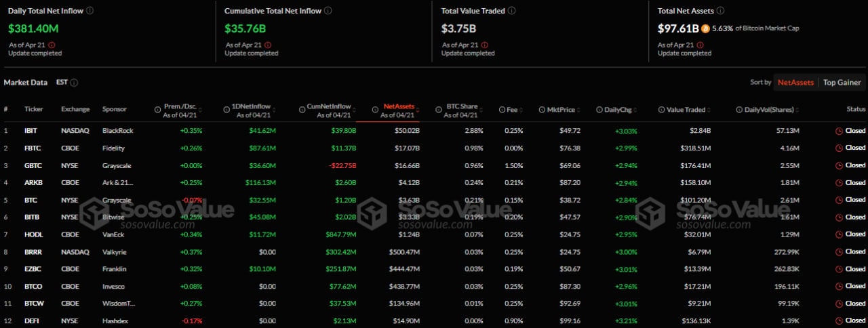This screenshot has height=328, width=868.
Task: Click info icon of the BTC Share column
Action: (x=438, y=110)
